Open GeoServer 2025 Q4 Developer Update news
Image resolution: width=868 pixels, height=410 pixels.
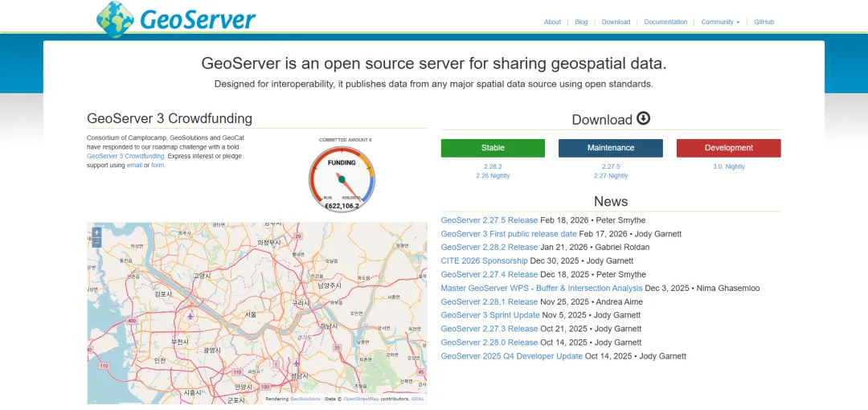[x=512, y=356]
